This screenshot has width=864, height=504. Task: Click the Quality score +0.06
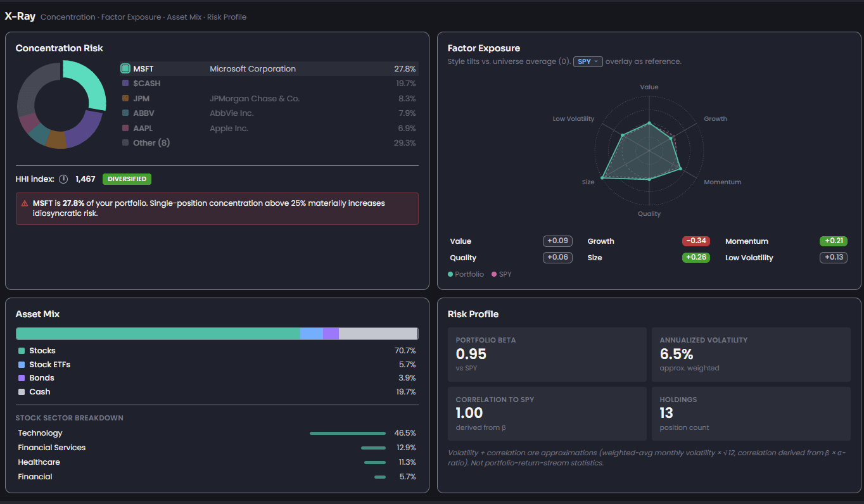click(x=557, y=258)
